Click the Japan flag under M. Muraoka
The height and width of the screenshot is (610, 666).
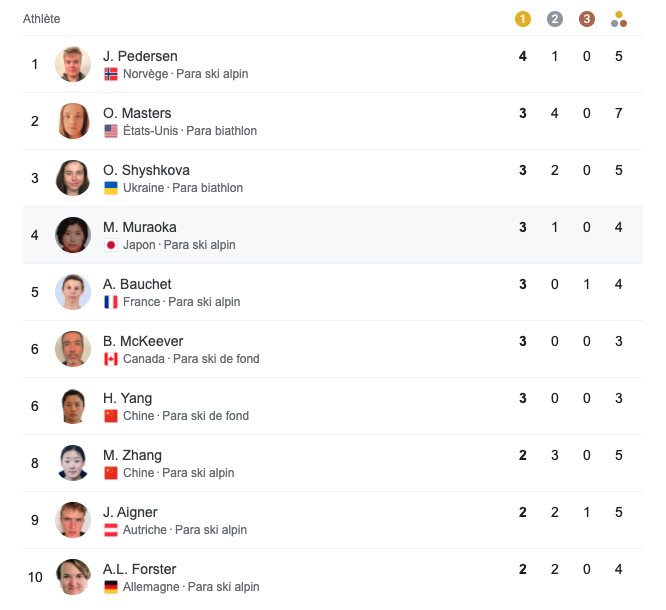111,245
